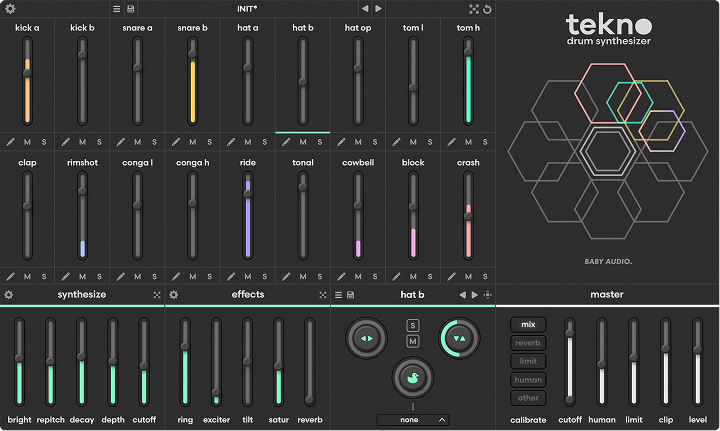
Task: Click the master clip slider
Action: (x=665, y=362)
